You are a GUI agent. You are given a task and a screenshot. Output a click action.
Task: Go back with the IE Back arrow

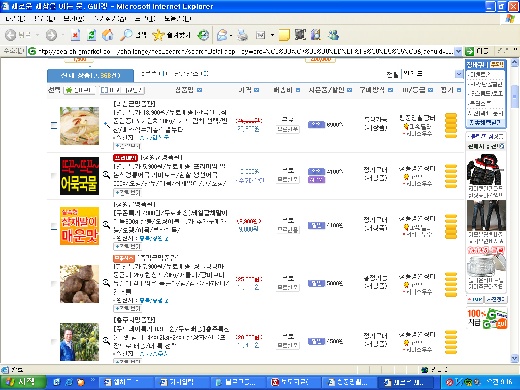tap(11, 35)
